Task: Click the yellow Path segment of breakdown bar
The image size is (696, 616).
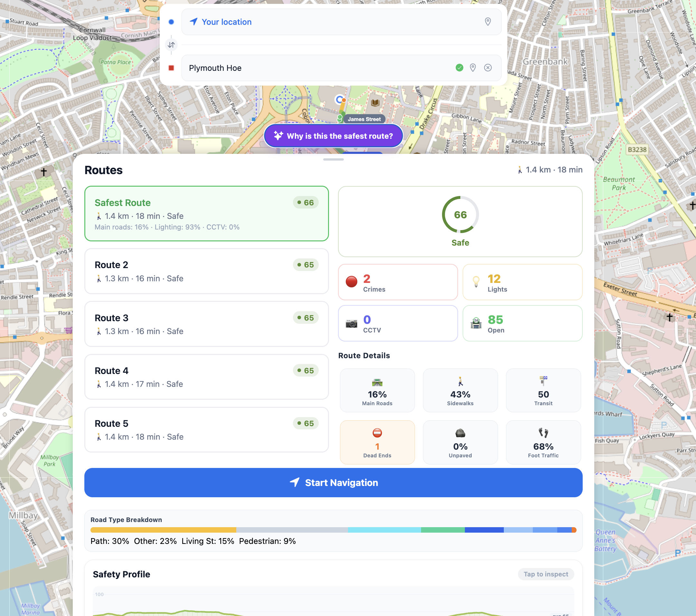Action: (x=163, y=530)
